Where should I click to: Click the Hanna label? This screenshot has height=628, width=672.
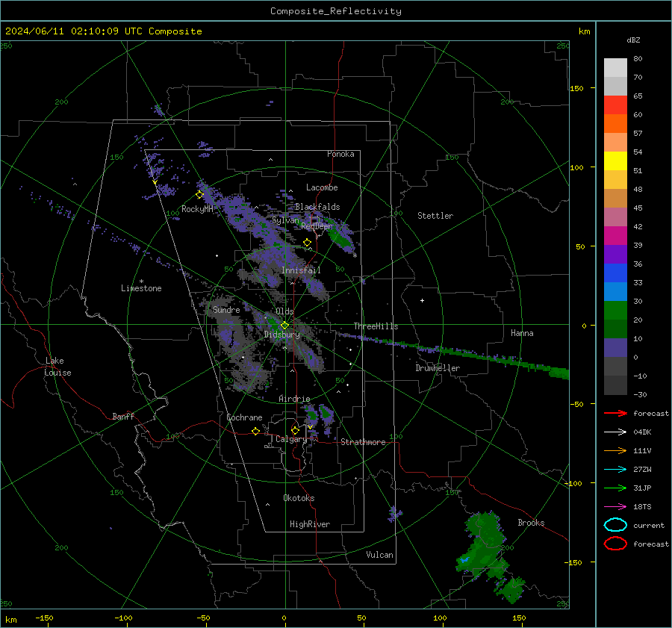click(x=522, y=333)
